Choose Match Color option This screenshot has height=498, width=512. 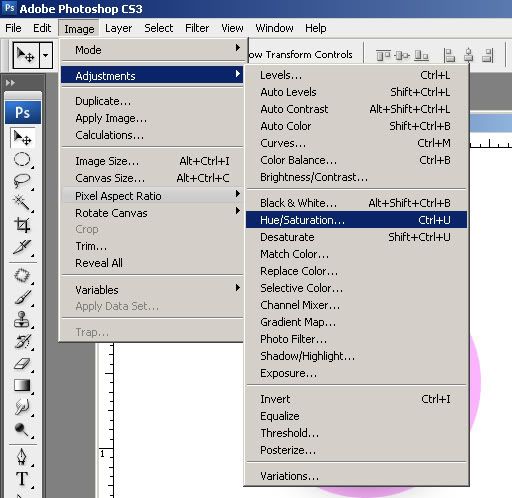356,254
